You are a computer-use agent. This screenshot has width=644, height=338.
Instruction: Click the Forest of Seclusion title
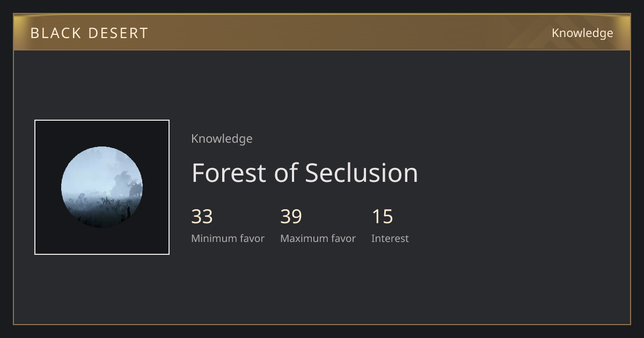coord(305,173)
